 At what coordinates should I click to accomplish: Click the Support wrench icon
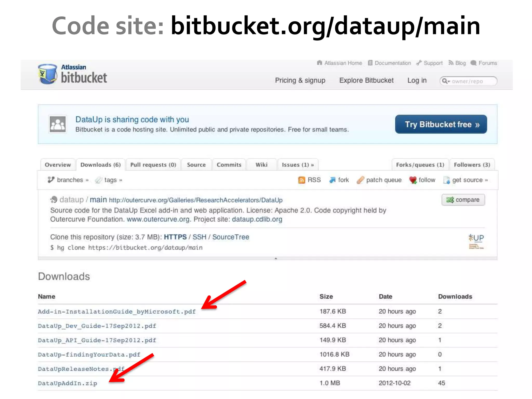[419, 63]
